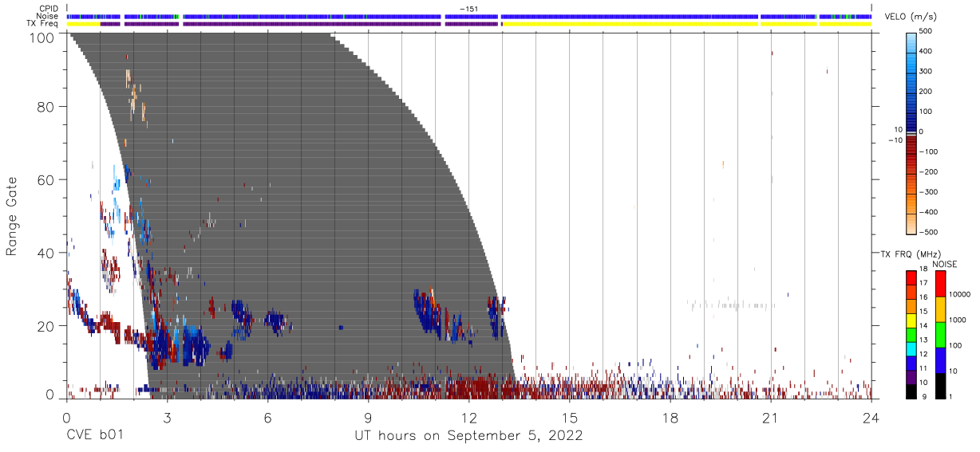The image size is (980, 452).
Task: Click the "CPID" row label
Action: click(x=49, y=8)
